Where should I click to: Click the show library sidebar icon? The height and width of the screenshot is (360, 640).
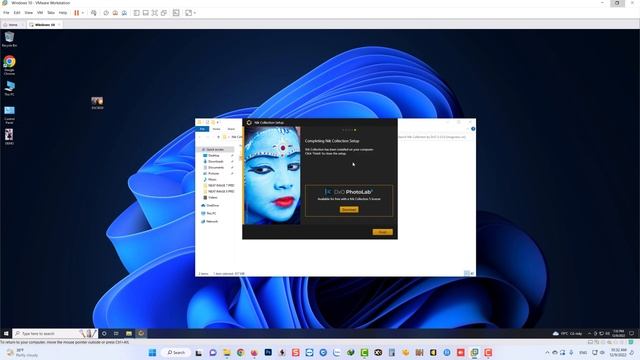(137, 13)
